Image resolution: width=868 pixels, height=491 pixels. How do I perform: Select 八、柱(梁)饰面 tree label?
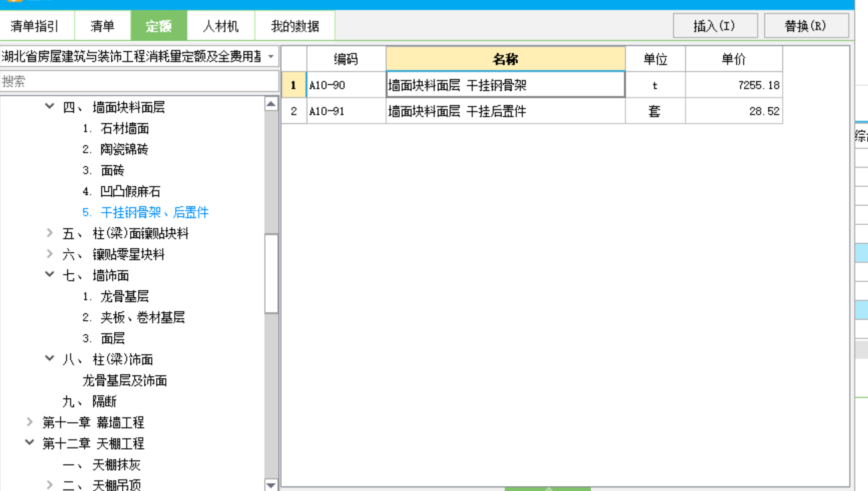click(x=107, y=360)
